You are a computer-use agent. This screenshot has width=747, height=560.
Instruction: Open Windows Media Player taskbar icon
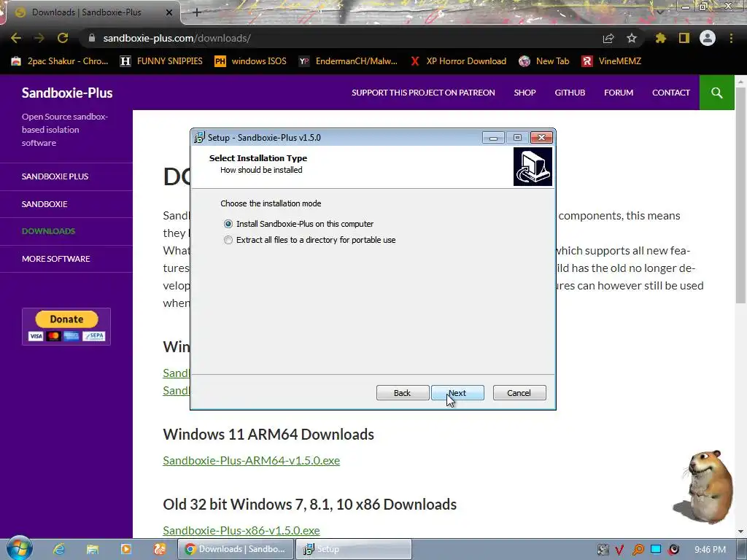tap(125, 549)
